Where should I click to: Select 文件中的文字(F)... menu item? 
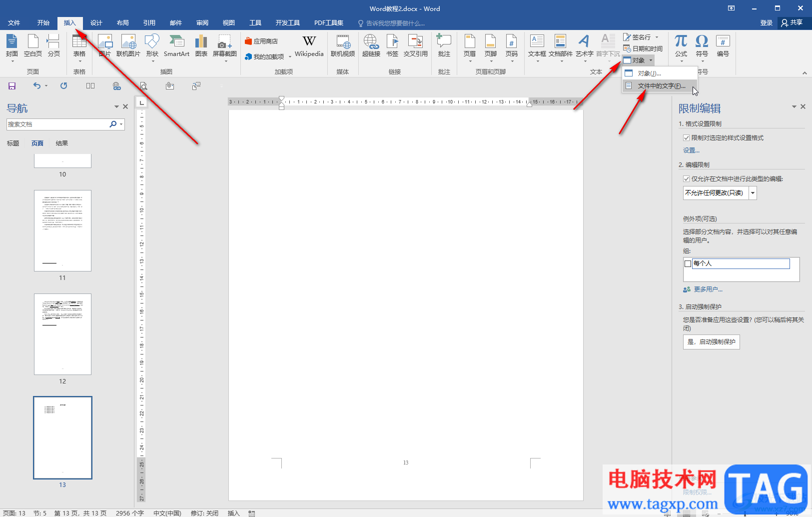click(660, 86)
